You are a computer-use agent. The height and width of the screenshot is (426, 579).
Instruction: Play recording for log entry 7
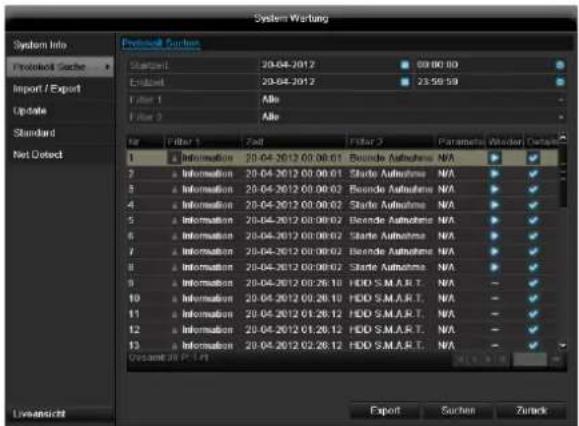pyautogui.click(x=494, y=252)
